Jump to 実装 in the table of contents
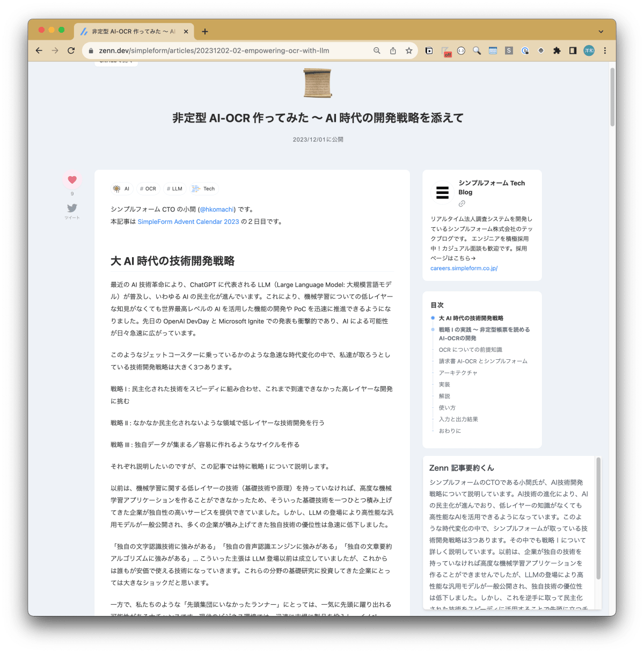This screenshot has width=644, height=653. click(444, 384)
